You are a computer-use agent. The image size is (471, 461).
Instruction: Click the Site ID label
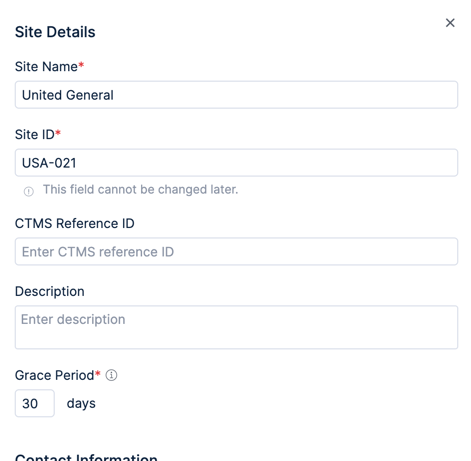pos(35,134)
